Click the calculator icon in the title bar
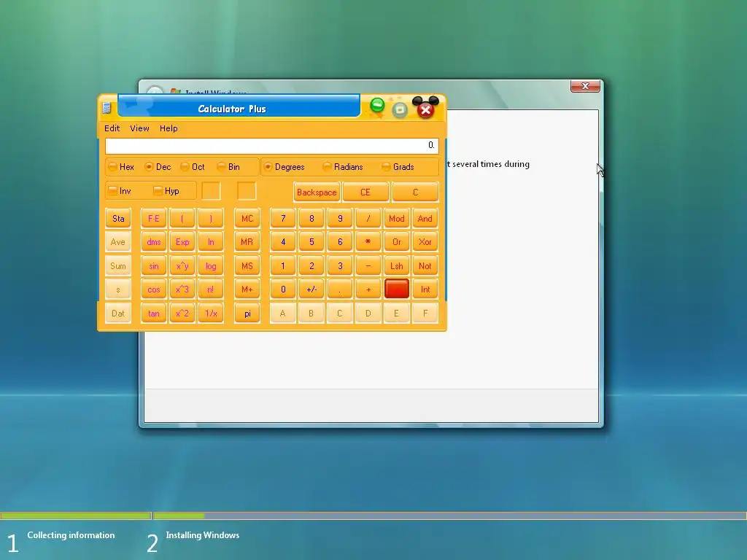Viewport: 747px width, 560px height. (107, 108)
